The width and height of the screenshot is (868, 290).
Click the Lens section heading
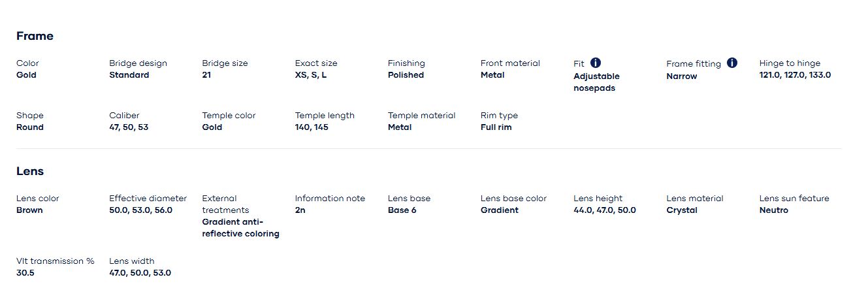pyautogui.click(x=30, y=171)
